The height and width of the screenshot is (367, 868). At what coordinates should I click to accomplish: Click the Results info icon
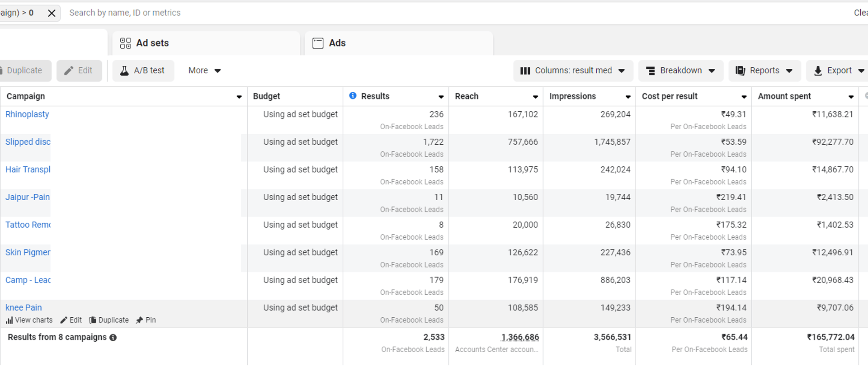click(x=353, y=96)
